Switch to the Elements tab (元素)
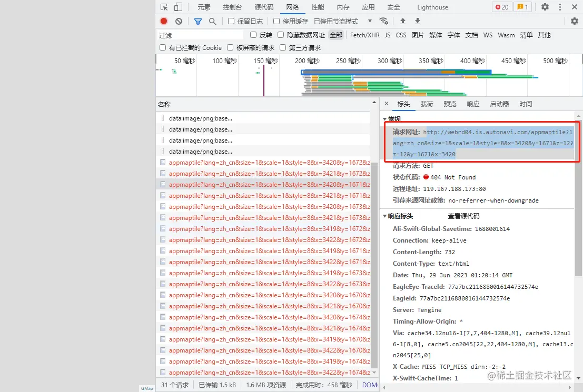This screenshot has height=392, width=583. click(x=204, y=7)
